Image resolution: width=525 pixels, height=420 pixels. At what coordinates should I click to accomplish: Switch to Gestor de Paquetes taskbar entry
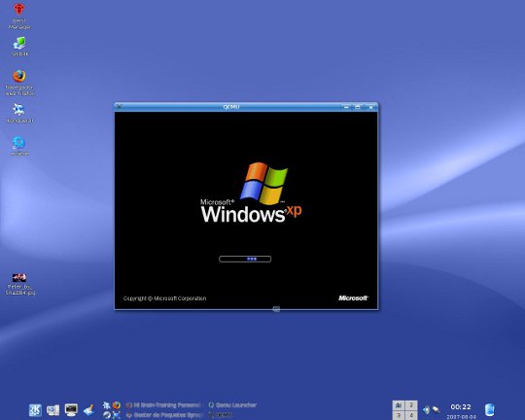[x=164, y=415]
